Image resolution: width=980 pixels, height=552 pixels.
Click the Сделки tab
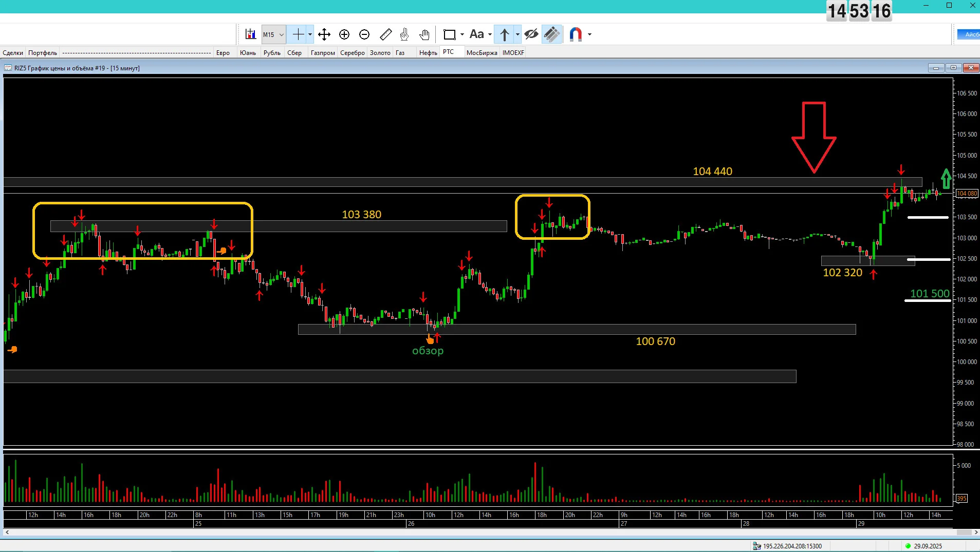[13, 52]
